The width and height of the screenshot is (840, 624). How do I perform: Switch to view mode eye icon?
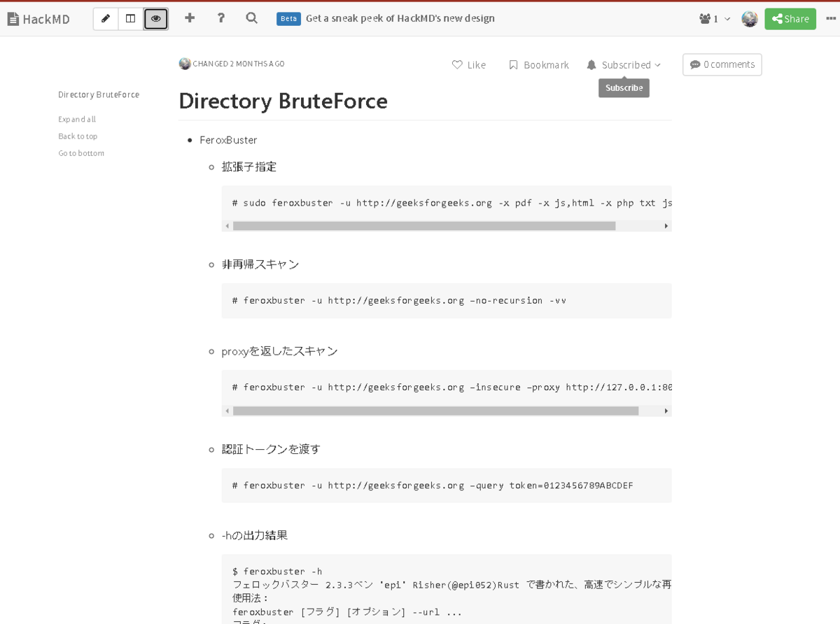pos(155,19)
